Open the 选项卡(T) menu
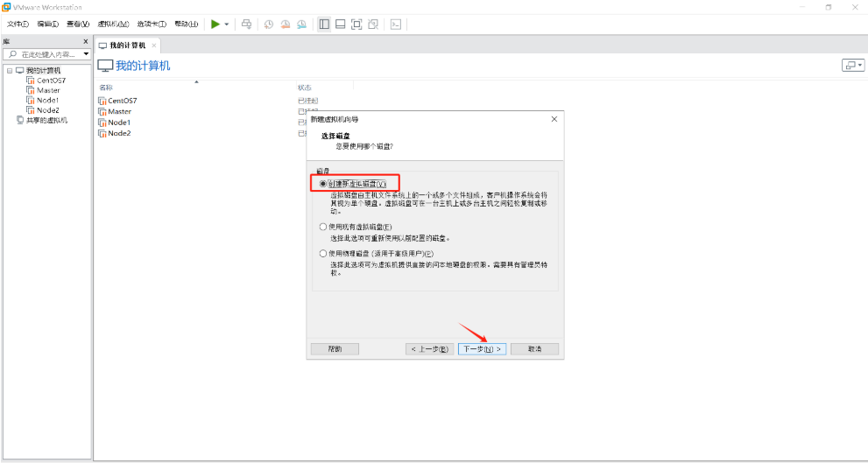This screenshot has width=868, height=463. pyautogui.click(x=152, y=25)
